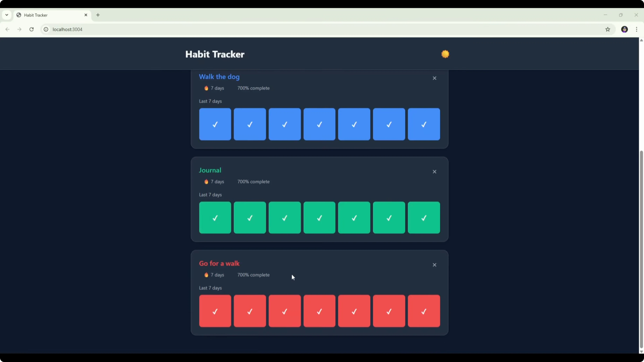Open the Chrome profile avatar
The image size is (644, 362).
(x=625, y=29)
